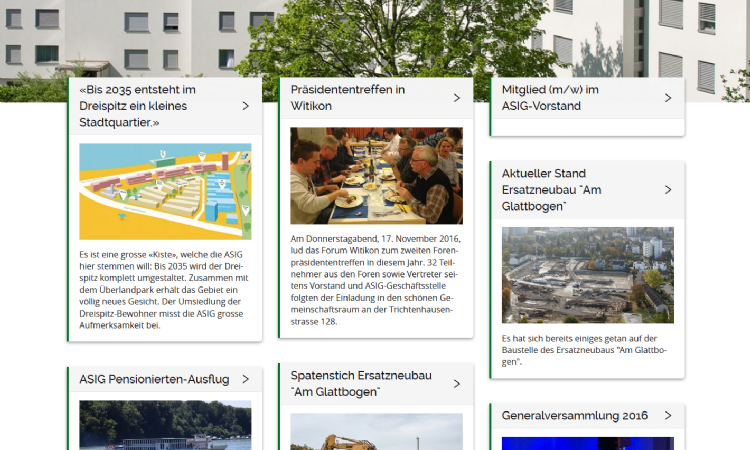Open the «Bis 2035 entsteht im Dreispitz» headline
The width and height of the screenshot is (750, 450).
click(x=138, y=106)
